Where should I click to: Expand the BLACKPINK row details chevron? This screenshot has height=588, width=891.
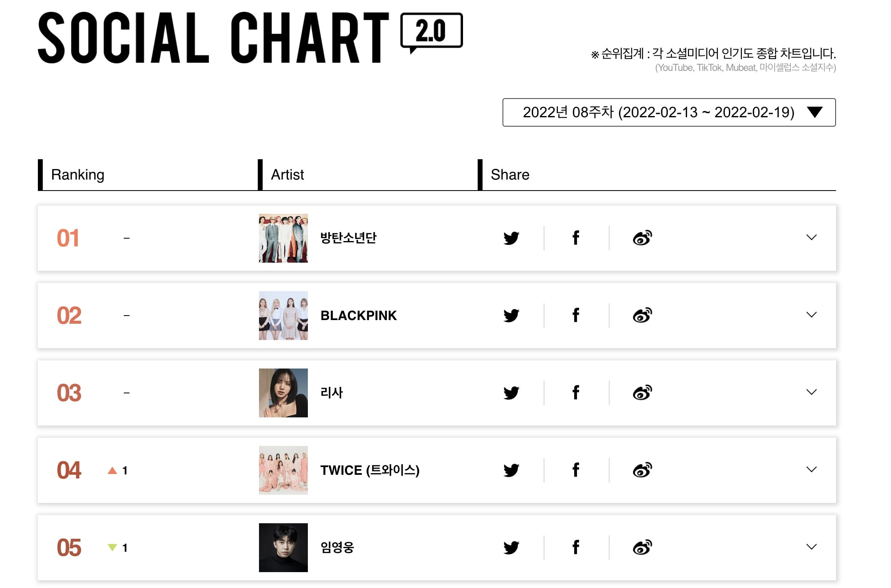(x=811, y=315)
